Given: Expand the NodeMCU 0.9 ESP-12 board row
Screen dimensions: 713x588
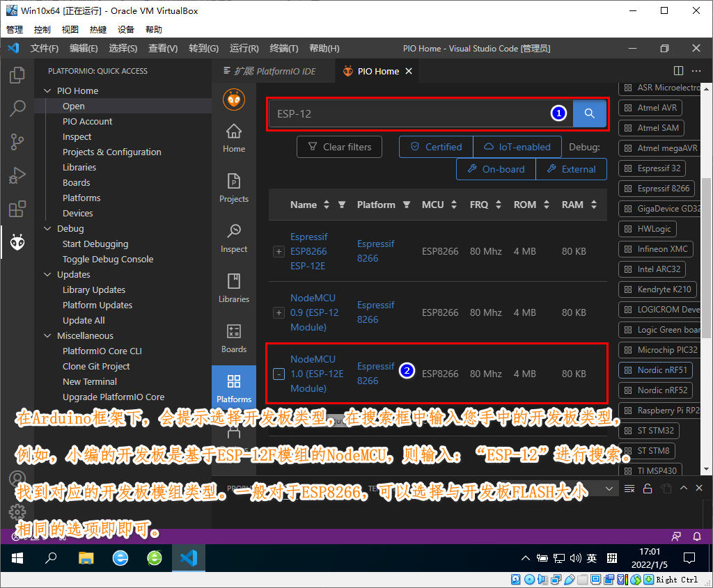Looking at the screenshot, I should pyautogui.click(x=279, y=312).
